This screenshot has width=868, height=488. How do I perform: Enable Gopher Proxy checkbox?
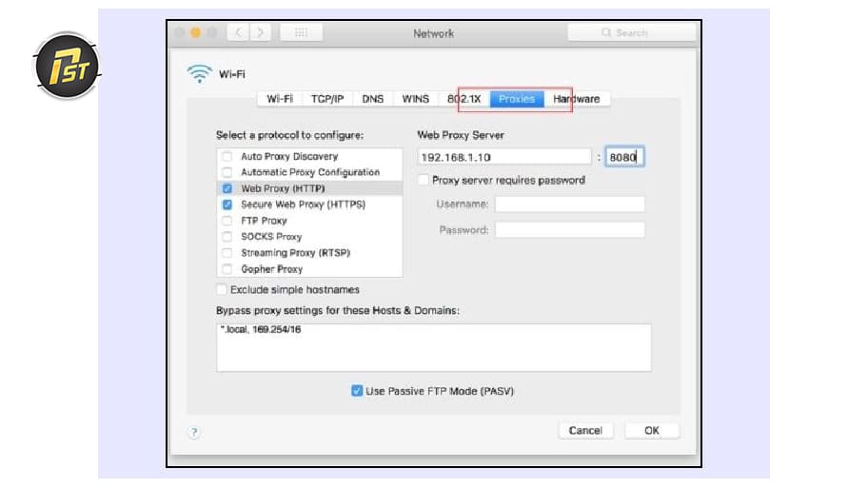click(227, 269)
